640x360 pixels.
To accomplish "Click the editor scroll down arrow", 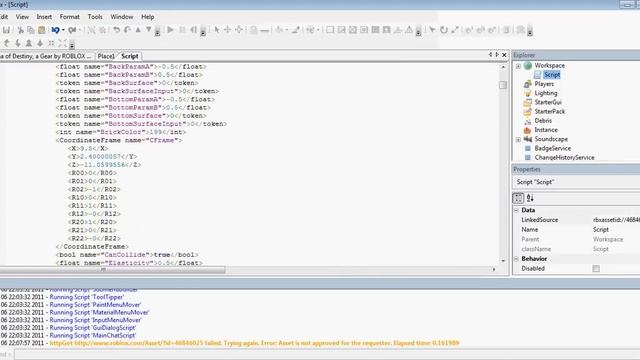I will click(x=503, y=261).
